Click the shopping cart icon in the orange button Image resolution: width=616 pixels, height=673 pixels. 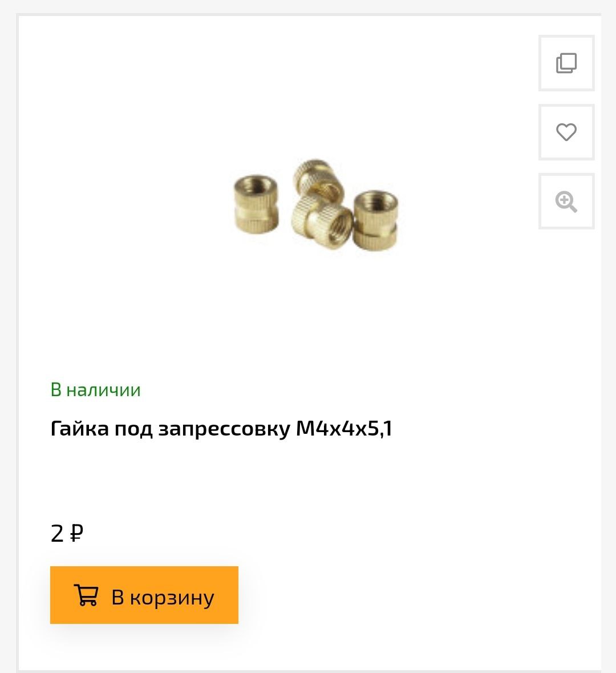[x=86, y=595]
